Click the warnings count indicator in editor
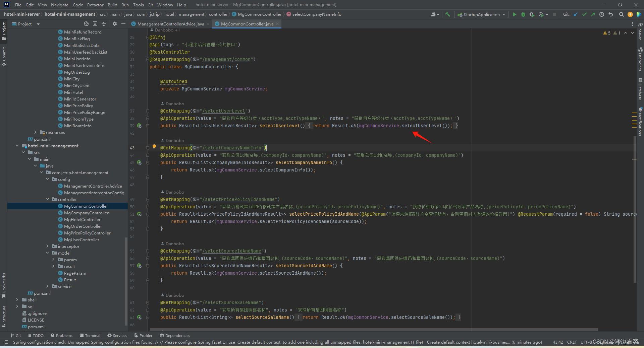This screenshot has height=348, width=644. [x=612, y=33]
